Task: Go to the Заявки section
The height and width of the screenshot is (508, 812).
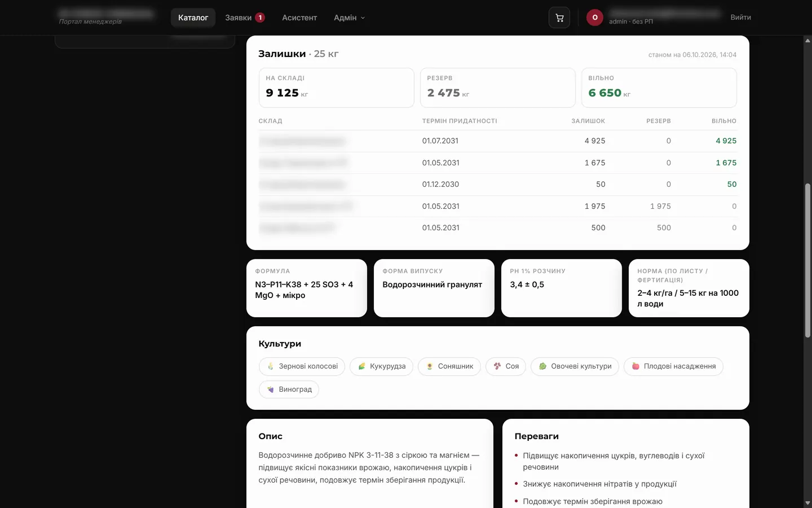Action: 245,17
